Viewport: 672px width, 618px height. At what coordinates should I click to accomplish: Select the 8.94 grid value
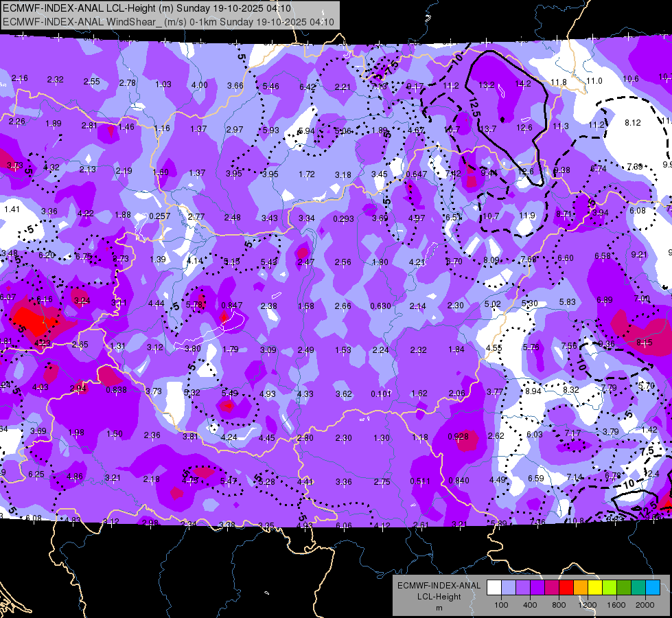[533, 391]
